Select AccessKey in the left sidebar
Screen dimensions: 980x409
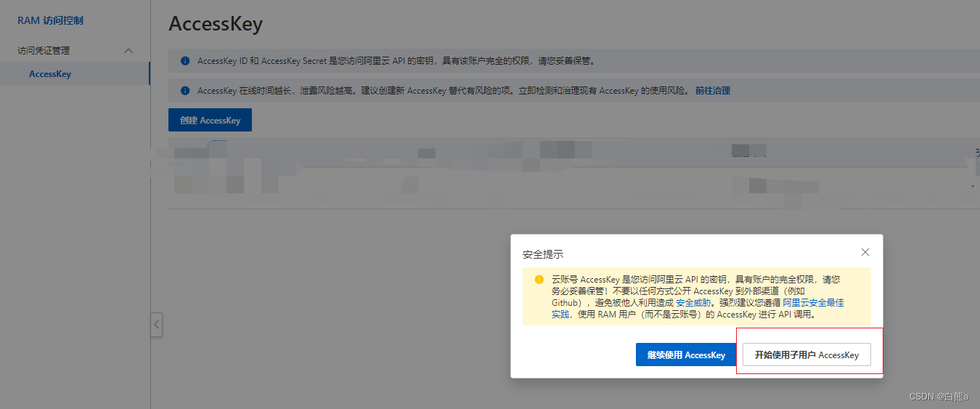click(x=50, y=74)
